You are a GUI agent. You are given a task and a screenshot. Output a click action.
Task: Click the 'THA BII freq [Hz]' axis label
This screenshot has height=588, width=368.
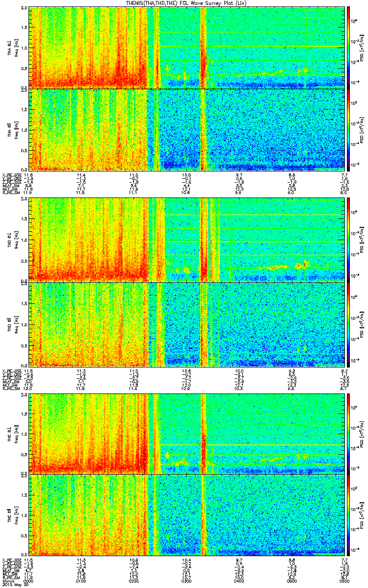[13, 130]
